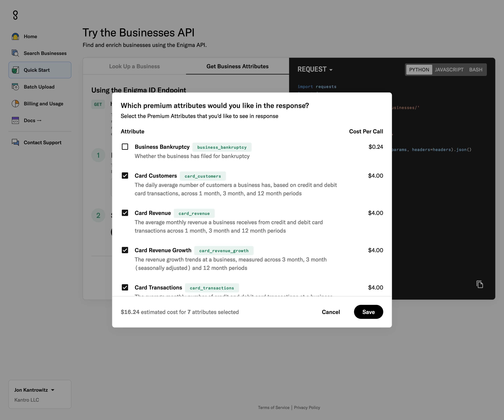Screen dimensions: 504x420
Task: Click the Search Businesses magnifier icon
Action: 15,53
